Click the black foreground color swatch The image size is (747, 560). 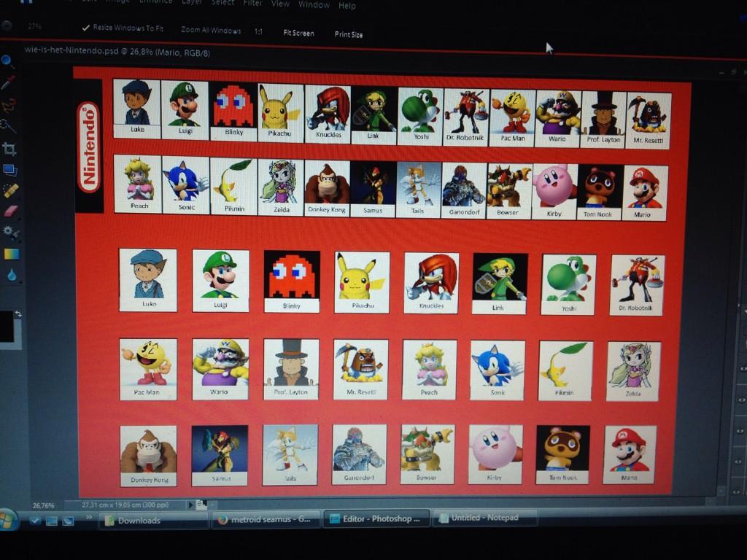coord(6,327)
